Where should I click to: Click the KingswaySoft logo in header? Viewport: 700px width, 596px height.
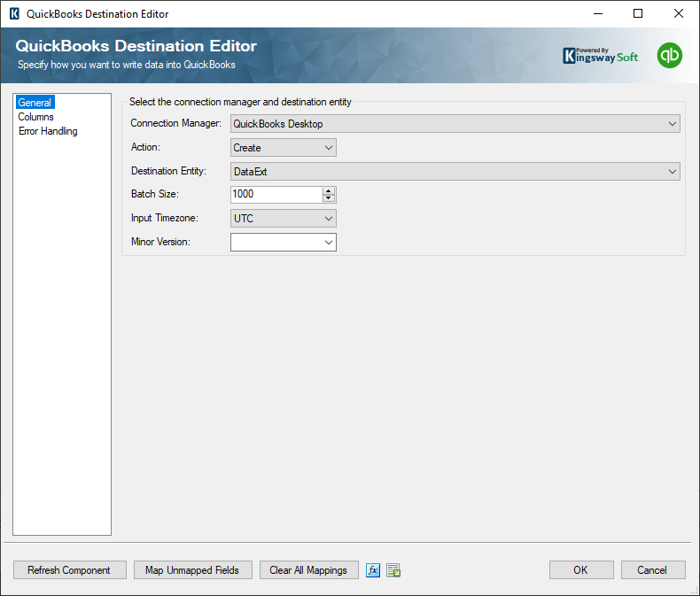601,55
